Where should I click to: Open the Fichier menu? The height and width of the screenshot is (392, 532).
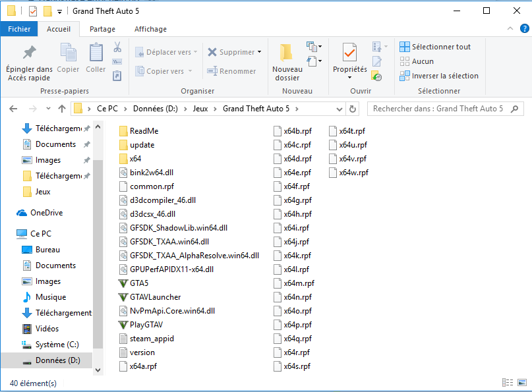tap(19, 29)
